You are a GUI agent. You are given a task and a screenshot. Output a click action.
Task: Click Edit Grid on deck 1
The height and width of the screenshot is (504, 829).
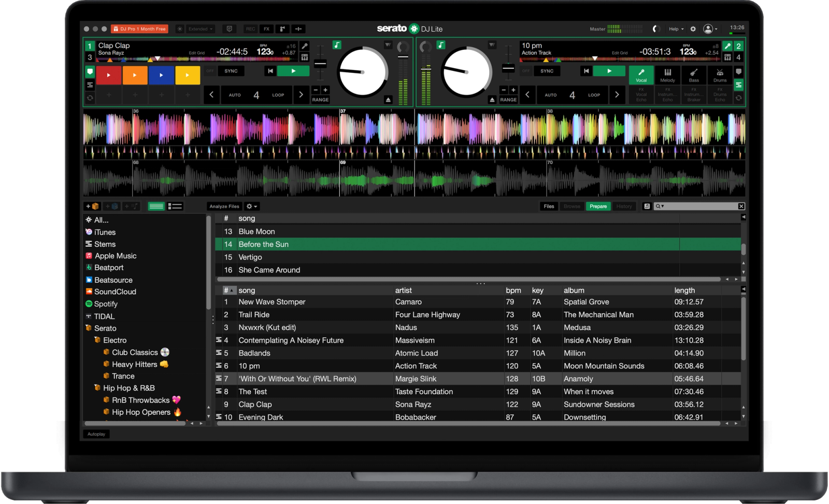pos(196,53)
